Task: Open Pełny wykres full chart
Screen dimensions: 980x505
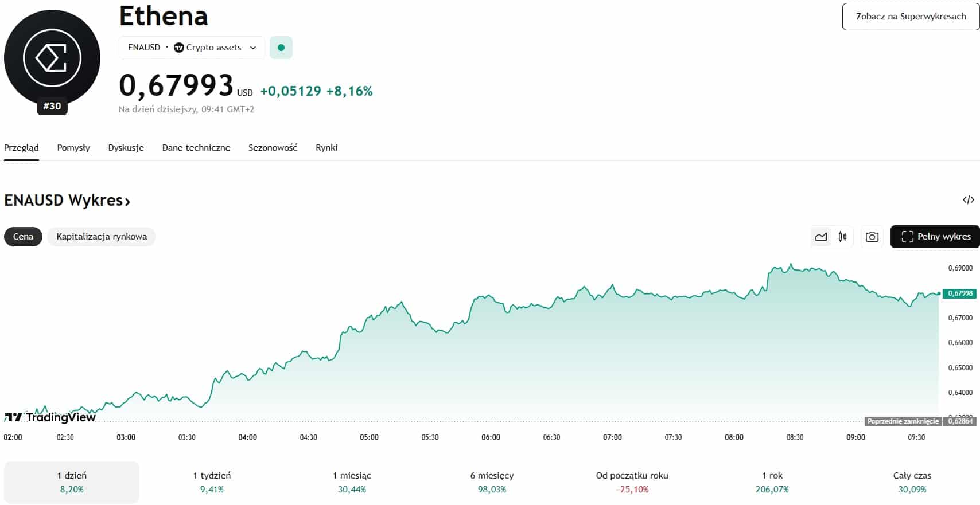Action: click(935, 237)
